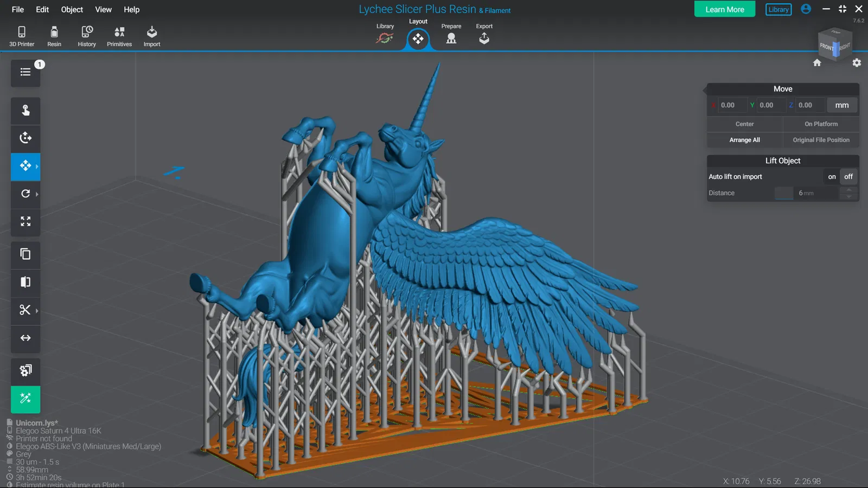Open the object list icon
Image resolution: width=868 pixels, height=488 pixels.
[x=25, y=72]
